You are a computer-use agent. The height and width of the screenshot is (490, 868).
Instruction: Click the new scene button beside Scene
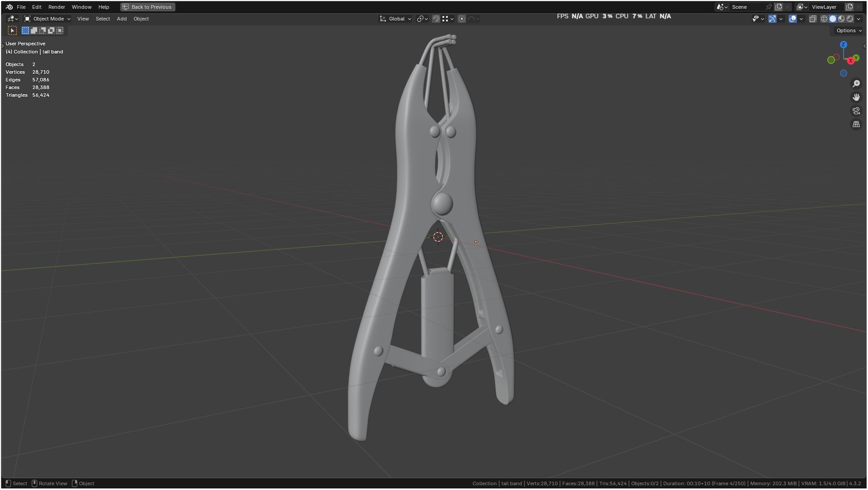click(x=778, y=7)
